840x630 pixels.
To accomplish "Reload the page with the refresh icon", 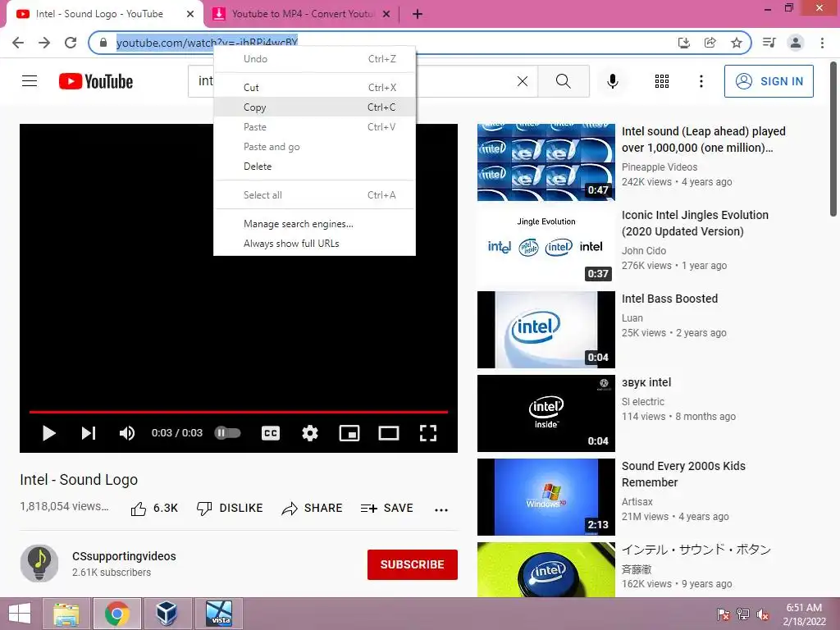I will (71, 43).
